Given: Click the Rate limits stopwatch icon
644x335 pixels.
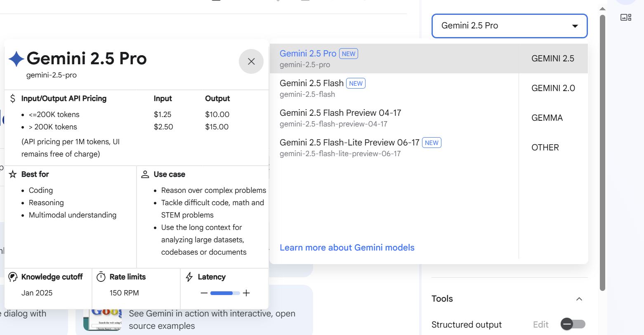Looking at the screenshot, I should 101,277.
